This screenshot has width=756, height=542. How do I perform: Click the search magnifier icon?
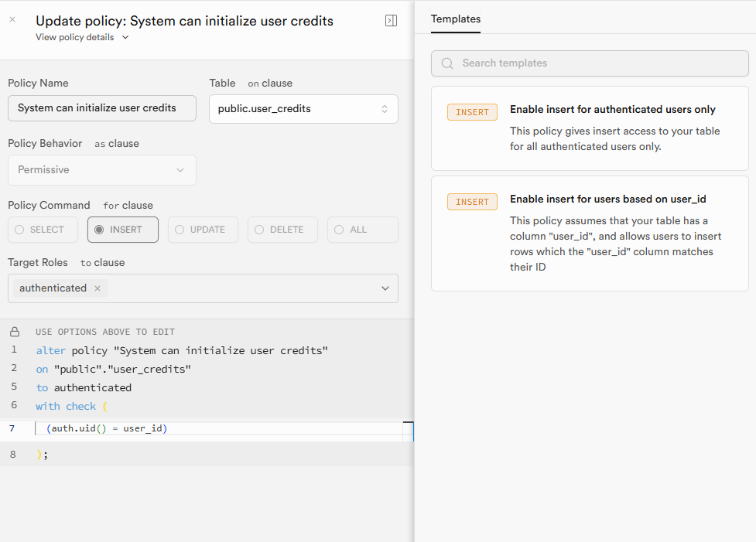tap(447, 63)
